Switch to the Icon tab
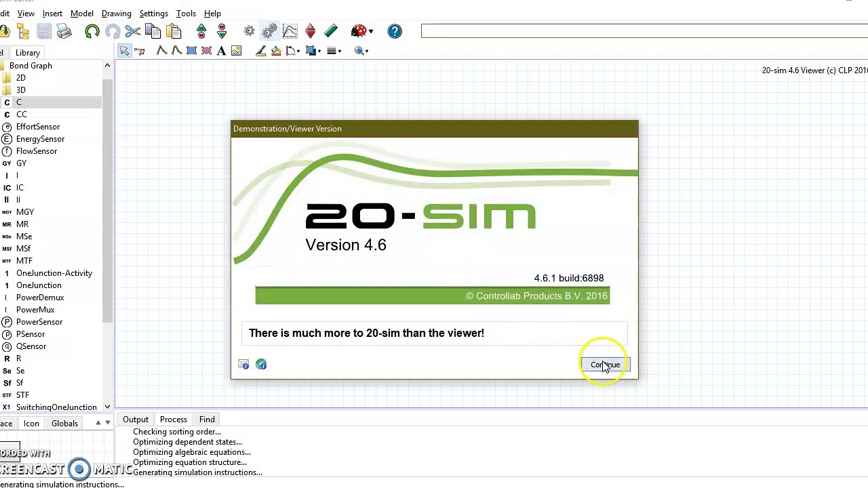 coord(31,424)
